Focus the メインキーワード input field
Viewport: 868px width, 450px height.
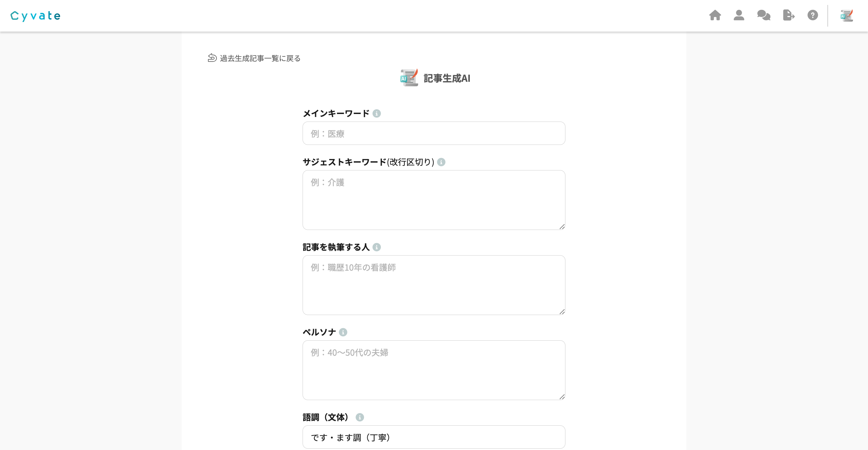(x=434, y=133)
